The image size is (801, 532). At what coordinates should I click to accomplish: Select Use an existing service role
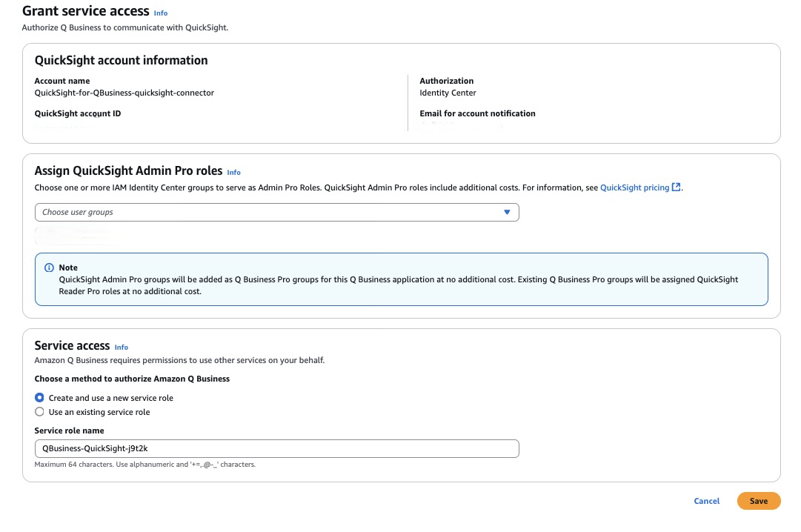(x=39, y=412)
